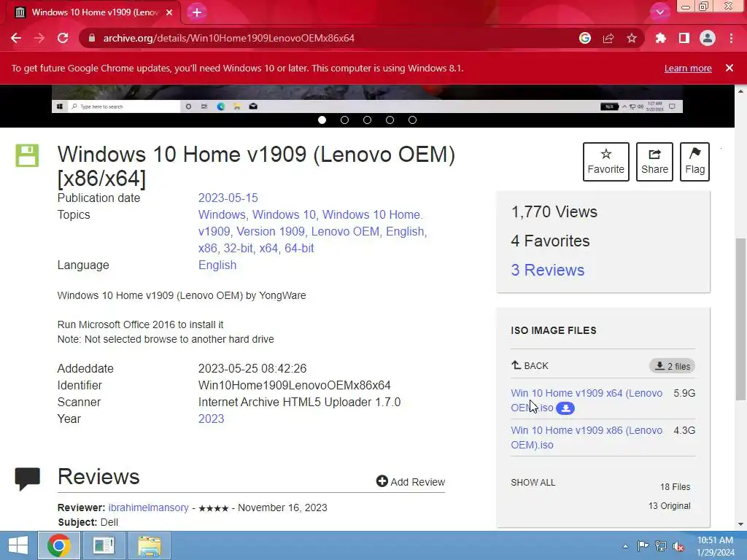Select the first carousel dot
The image size is (747, 560).
point(322,120)
